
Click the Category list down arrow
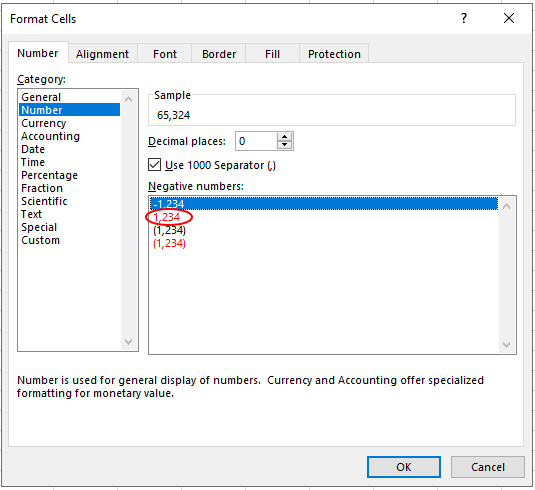[129, 341]
